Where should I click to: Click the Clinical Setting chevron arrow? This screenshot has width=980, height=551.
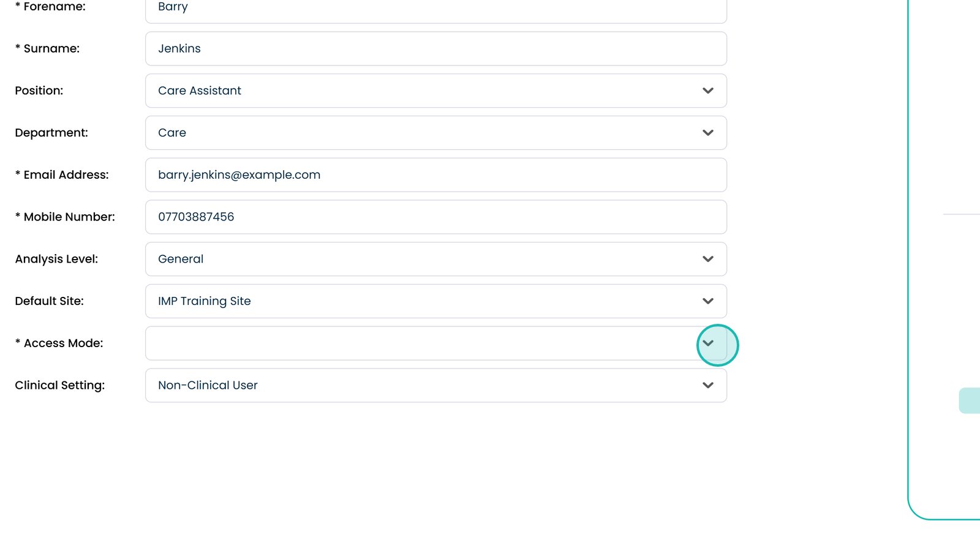(708, 386)
